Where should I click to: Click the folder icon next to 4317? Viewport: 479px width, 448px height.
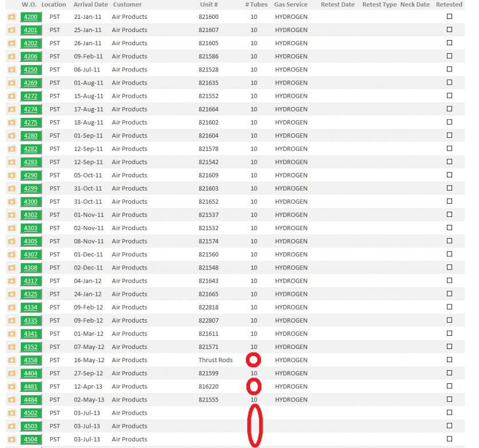12,281
